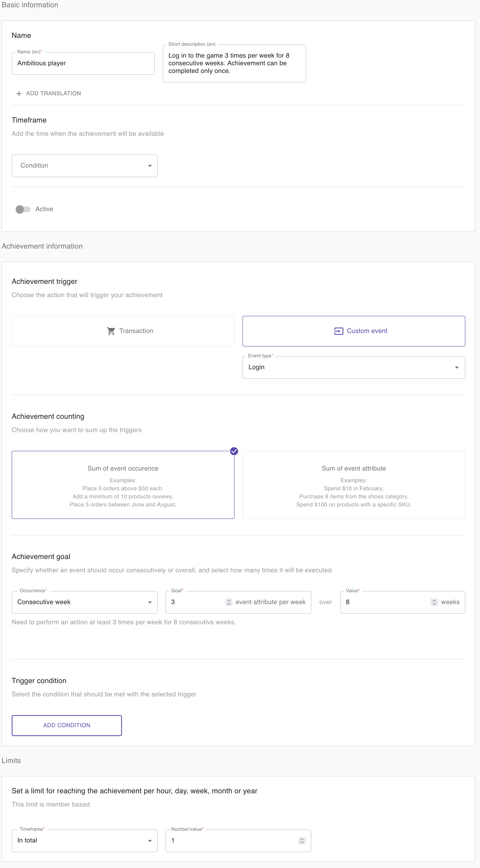Expand the Event type Login dropdown

(354, 367)
